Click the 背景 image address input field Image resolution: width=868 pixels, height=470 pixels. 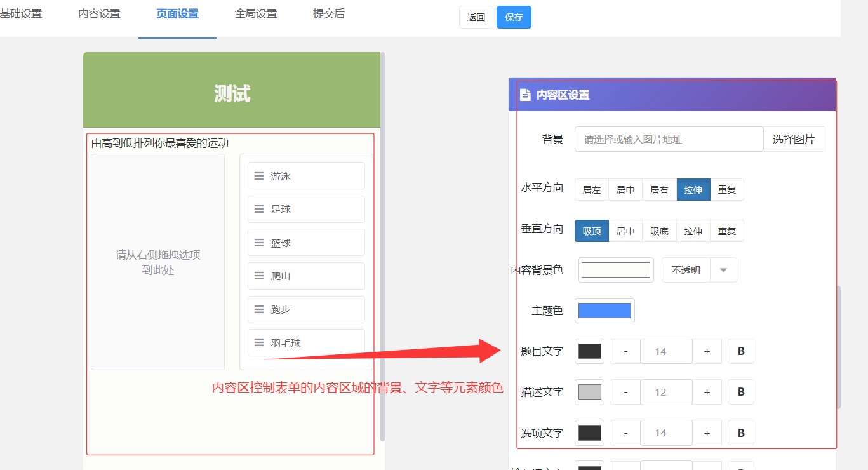coord(668,139)
